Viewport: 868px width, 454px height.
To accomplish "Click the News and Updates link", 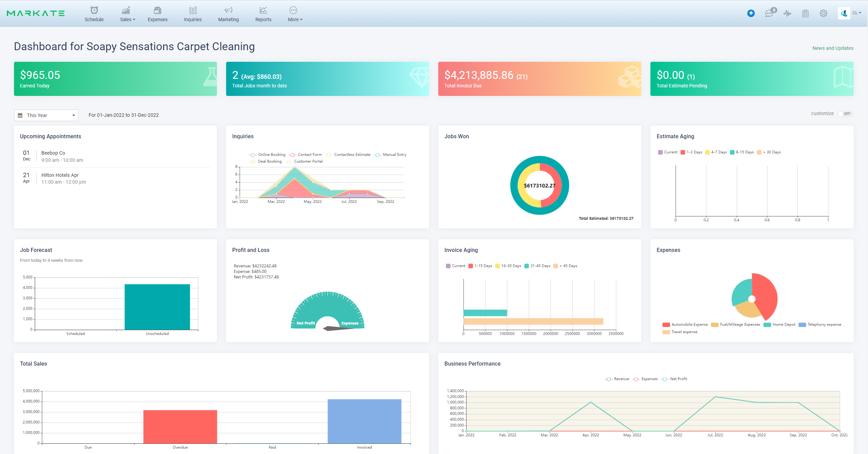I will [x=833, y=48].
